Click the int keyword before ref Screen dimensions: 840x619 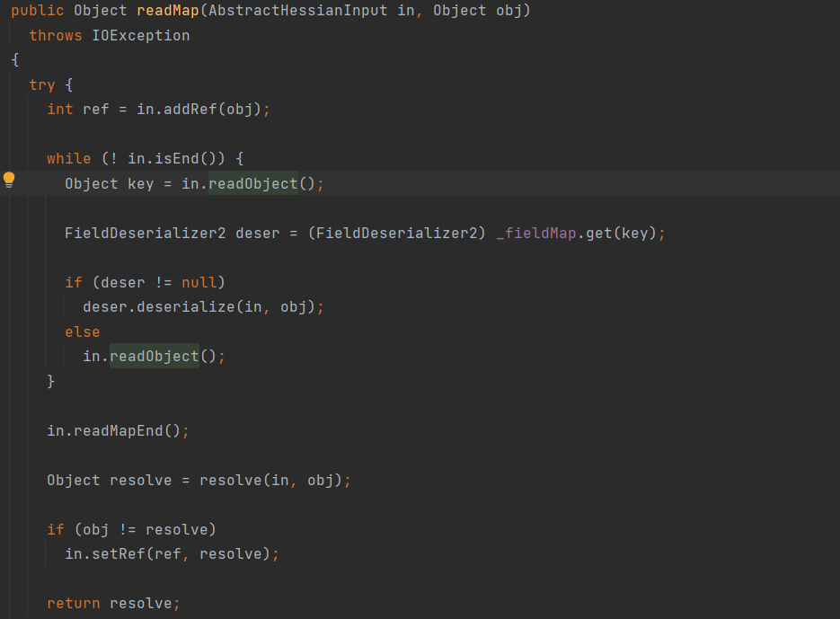60,109
